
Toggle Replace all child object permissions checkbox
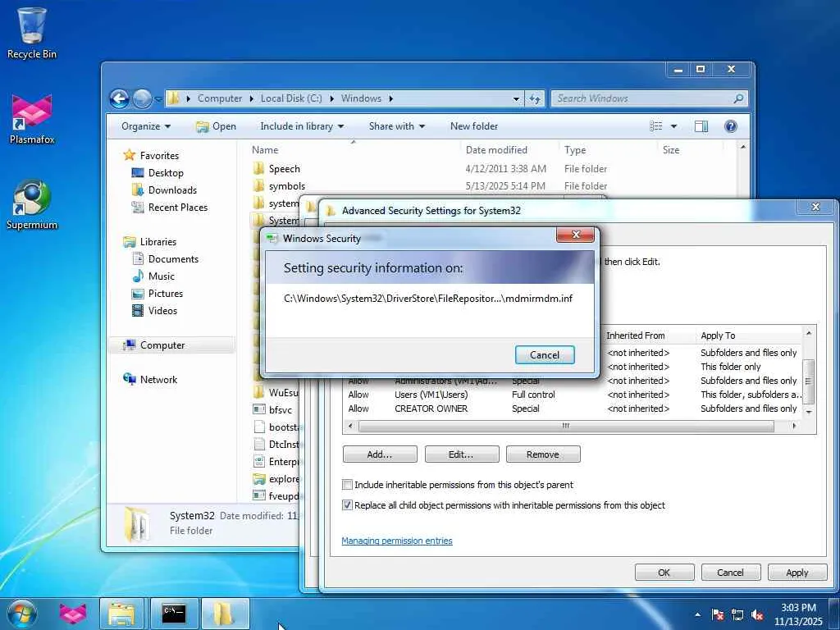[x=347, y=505]
